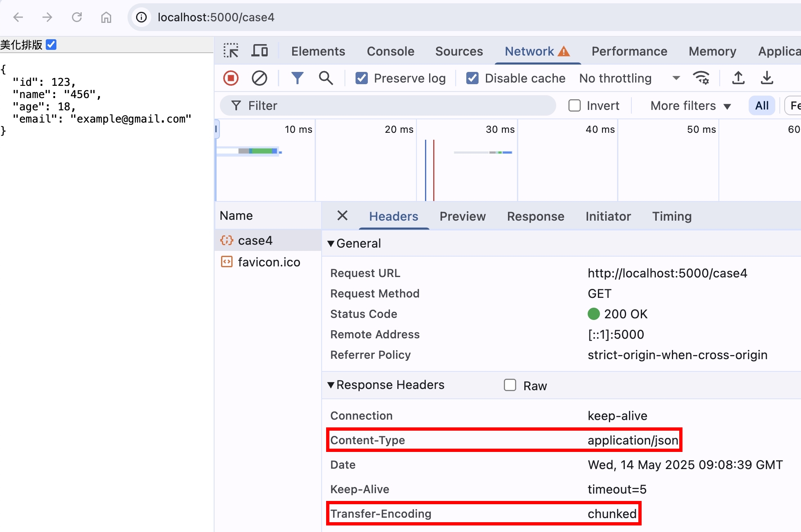Toggle the network filter bar
Image resolution: width=801 pixels, height=532 pixels.
298,78
